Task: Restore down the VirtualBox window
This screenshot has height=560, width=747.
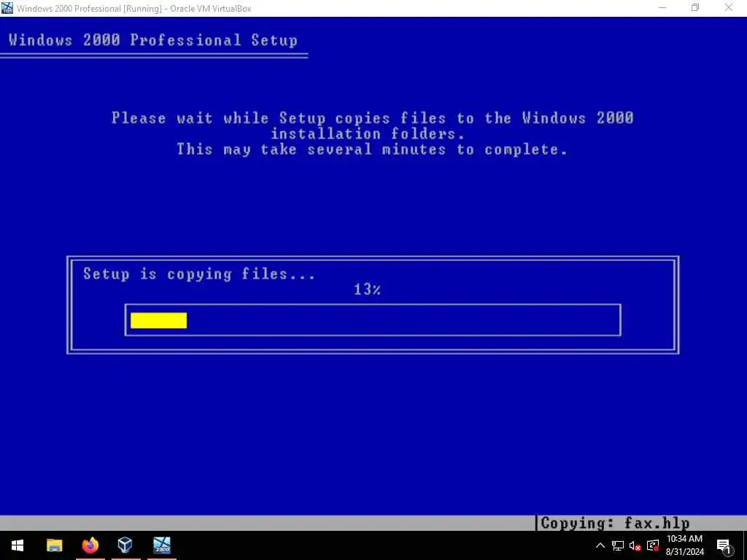Action: pyautogui.click(x=695, y=8)
